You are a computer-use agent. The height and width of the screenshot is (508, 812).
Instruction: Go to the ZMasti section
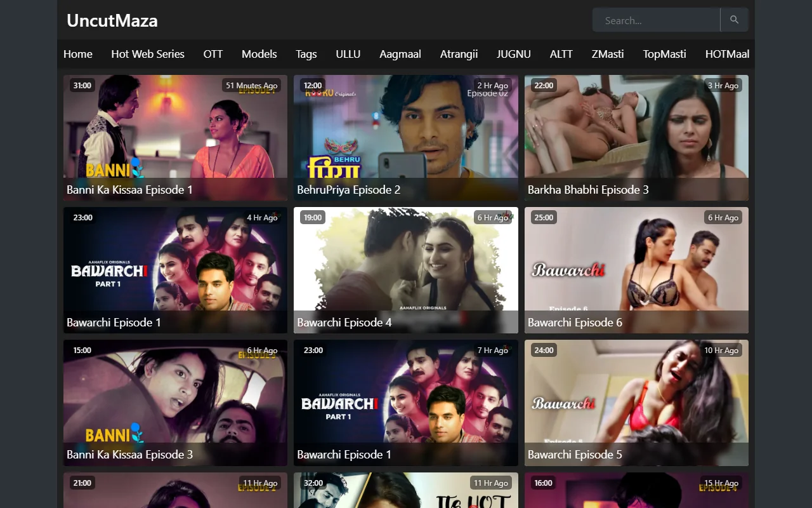(x=608, y=54)
